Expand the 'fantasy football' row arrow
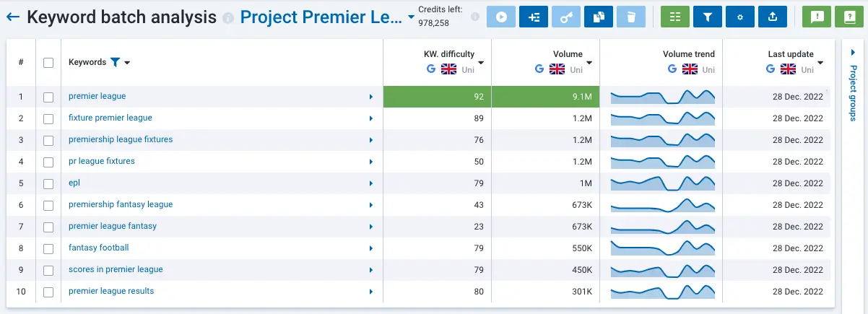This screenshot has width=868, height=314. coord(371,248)
